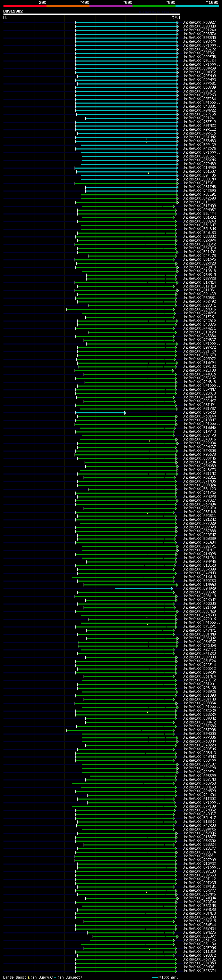
Task: Click the gap marker on the B4U8T6 alignment
Action: (x=150, y=441)
